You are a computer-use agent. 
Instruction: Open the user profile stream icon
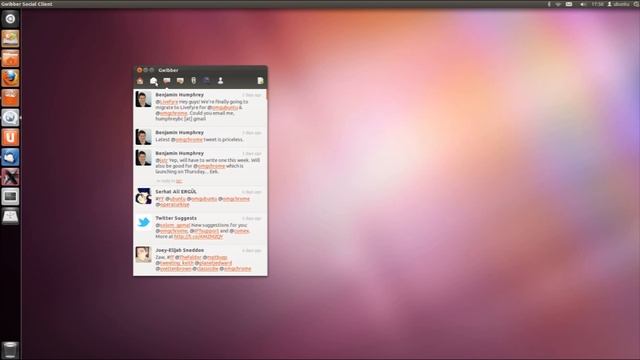220,81
